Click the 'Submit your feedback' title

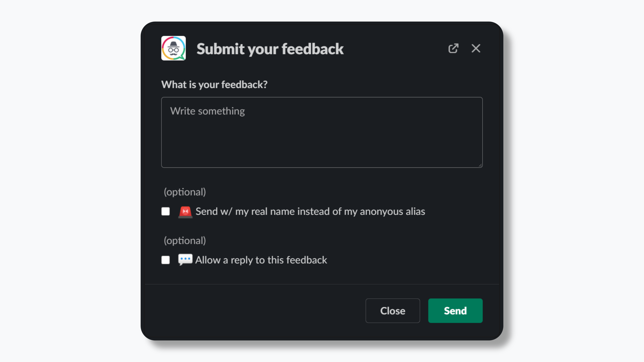pos(270,49)
